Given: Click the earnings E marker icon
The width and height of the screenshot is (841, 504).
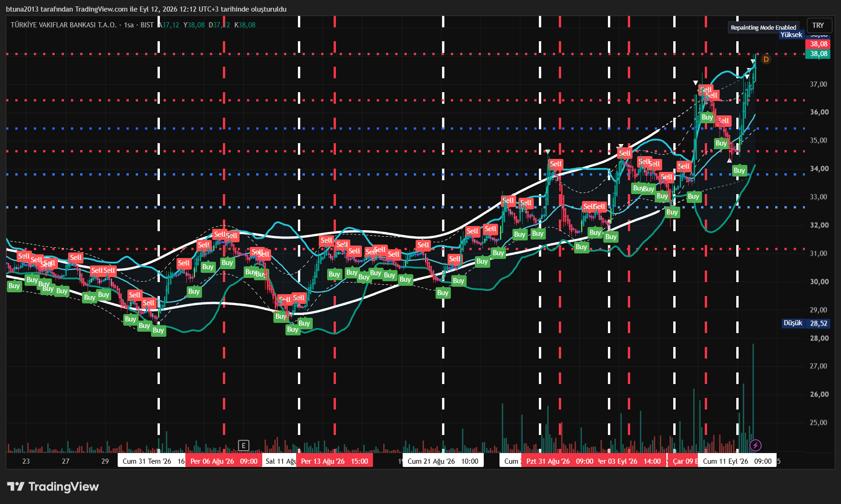Looking at the screenshot, I should coord(243,446).
